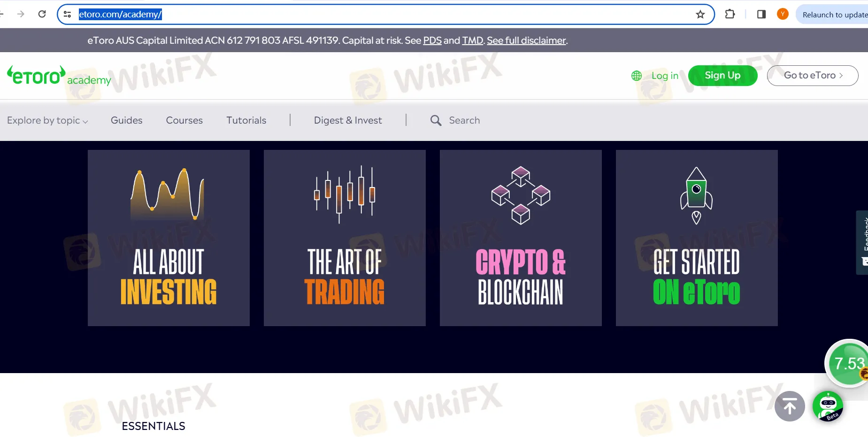
Task: Open the Crypto & Blockchain card
Action: click(521, 238)
